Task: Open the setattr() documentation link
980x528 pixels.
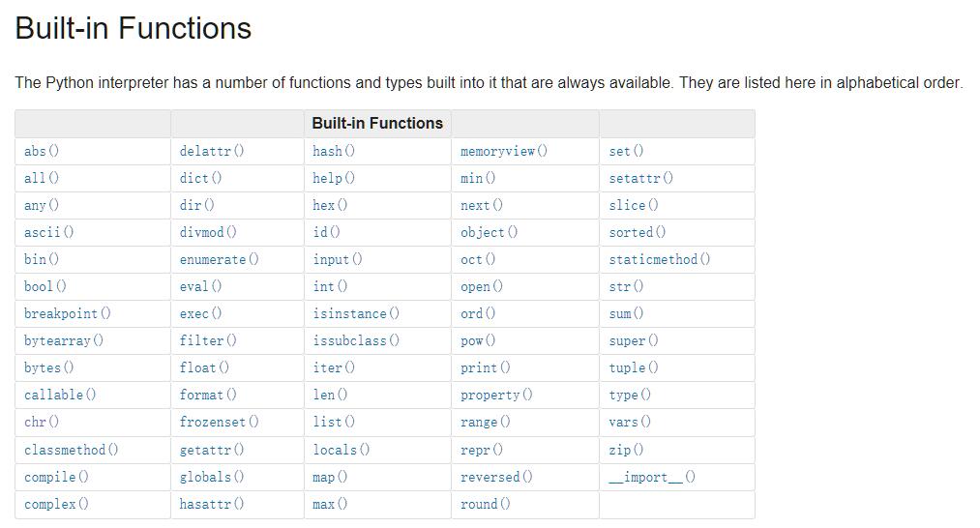Action: click(641, 178)
